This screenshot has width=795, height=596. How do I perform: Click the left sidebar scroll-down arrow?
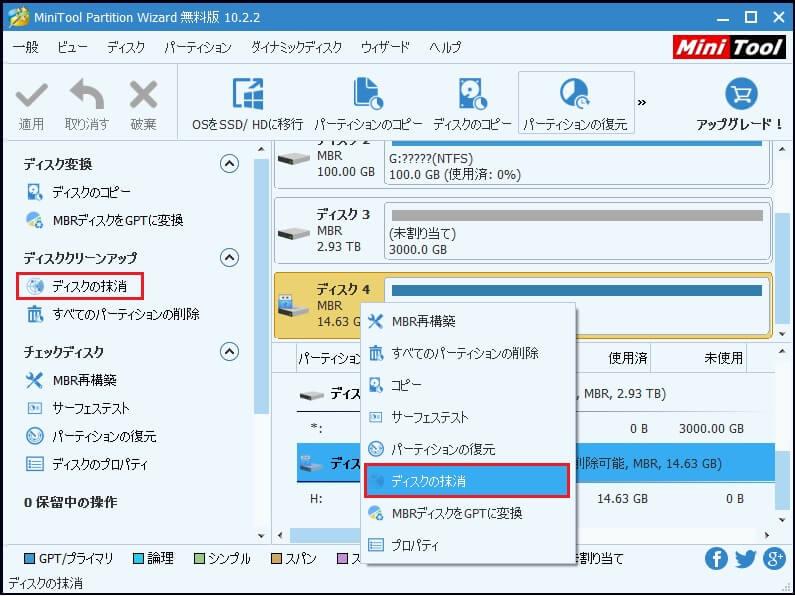(x=261, y=536)
